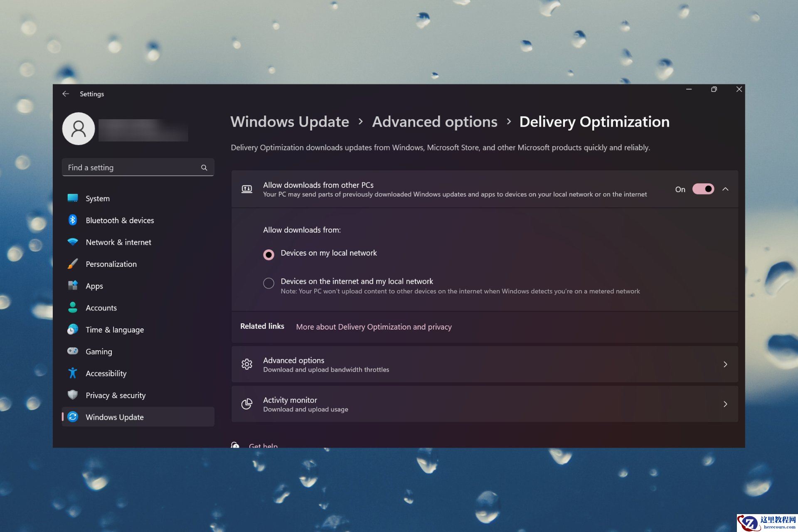798x532 pixels.
Task: Open Advanced options breadcrumb
Action: coord(434,122)
